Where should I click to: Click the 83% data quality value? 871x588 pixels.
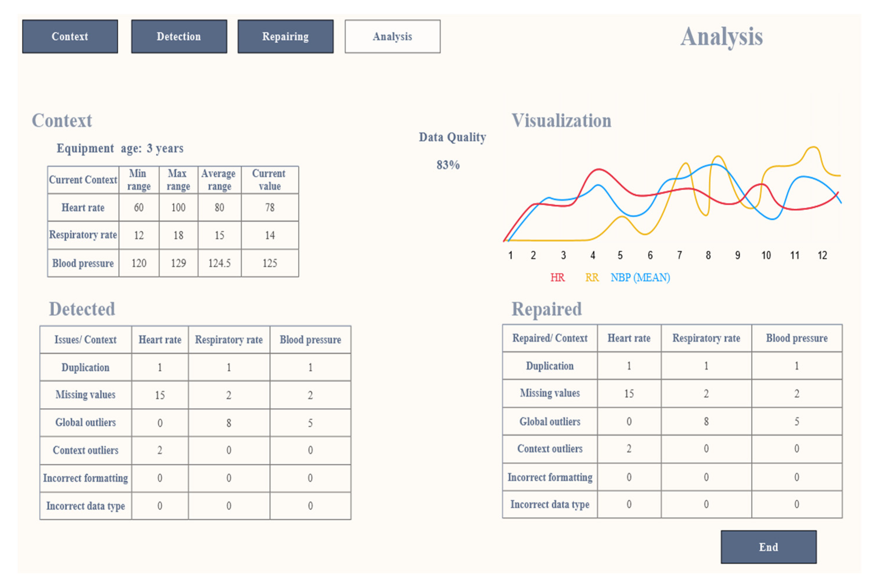448,165
